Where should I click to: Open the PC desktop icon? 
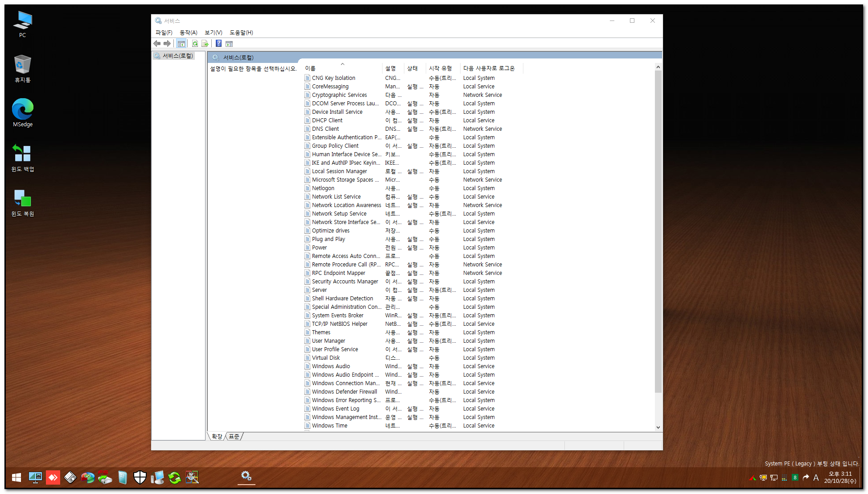(x=23, y=24)
